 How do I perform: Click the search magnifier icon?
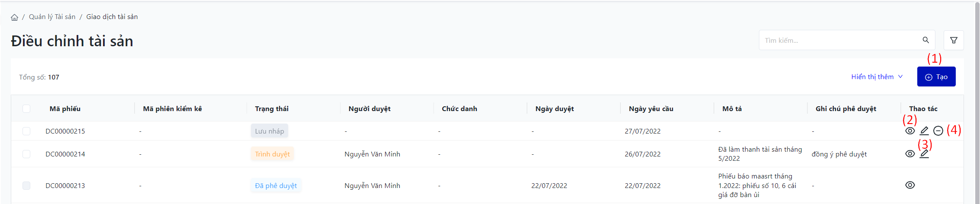[925, 40]
